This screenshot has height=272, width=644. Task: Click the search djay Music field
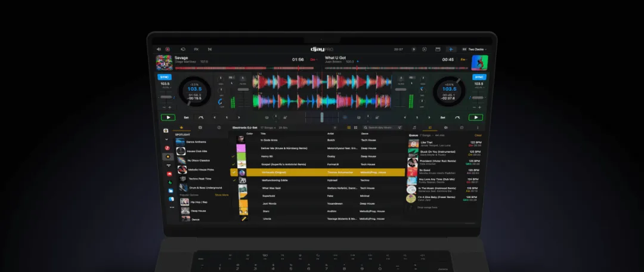(382, 128)
